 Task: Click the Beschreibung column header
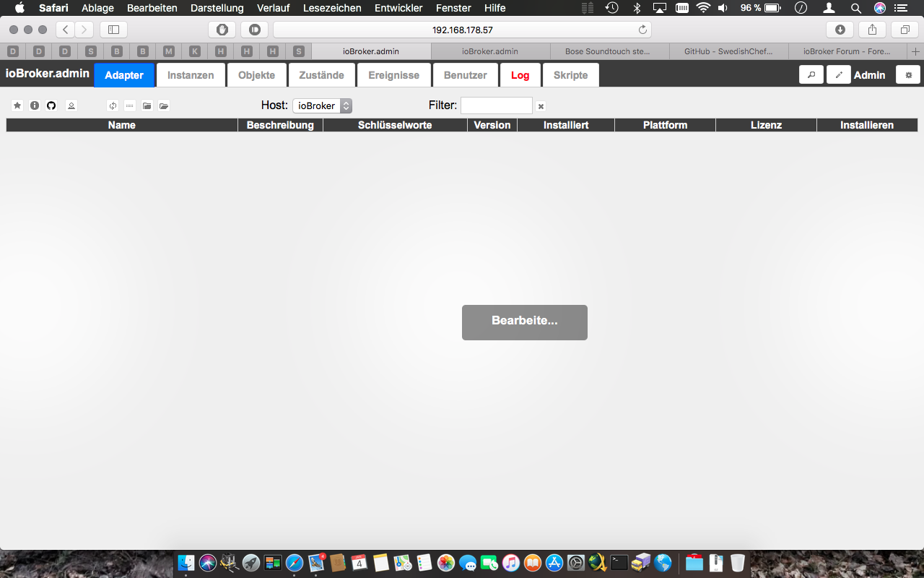click(280, 125)
